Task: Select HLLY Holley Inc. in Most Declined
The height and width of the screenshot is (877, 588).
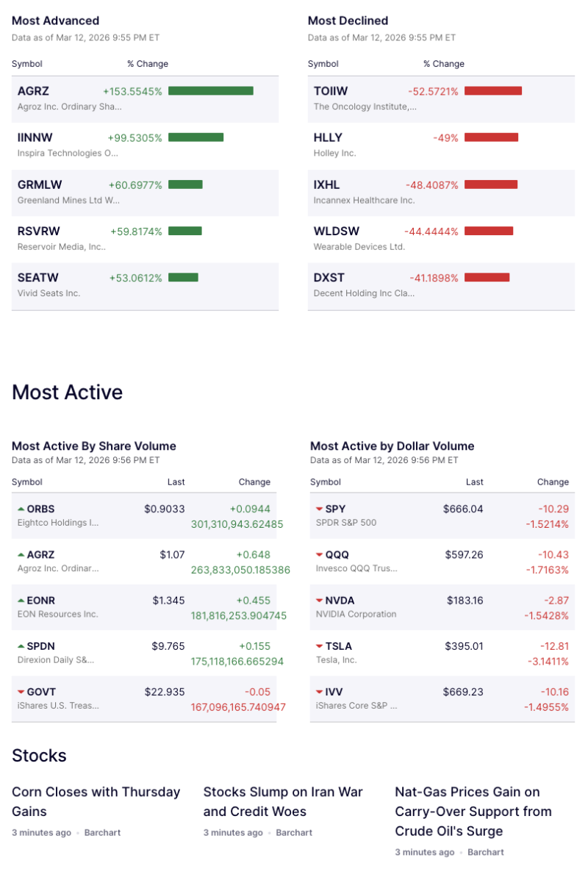Action: pyautogui.click(x=326, y=137)
